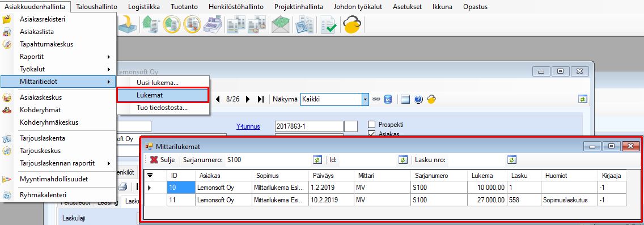Viewport: 644px width, 225px height.
Task: Expand the Työkalut submenu
Action: (59, 69)
